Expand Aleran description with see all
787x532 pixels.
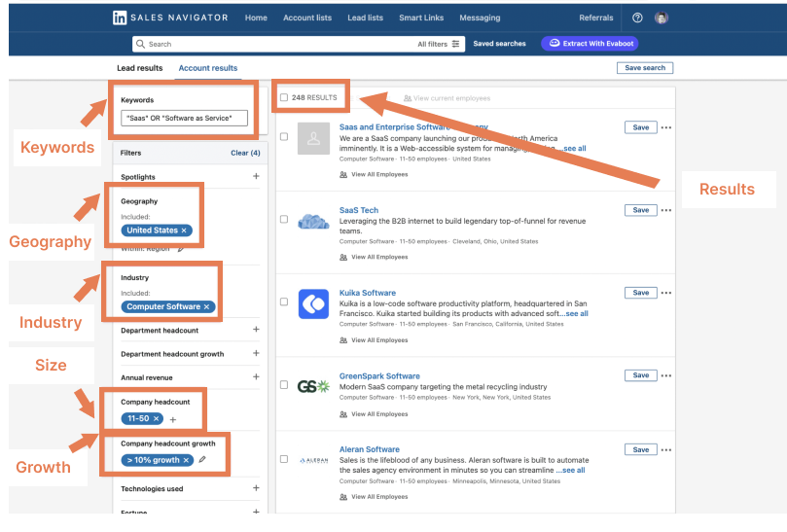point(571,471)
